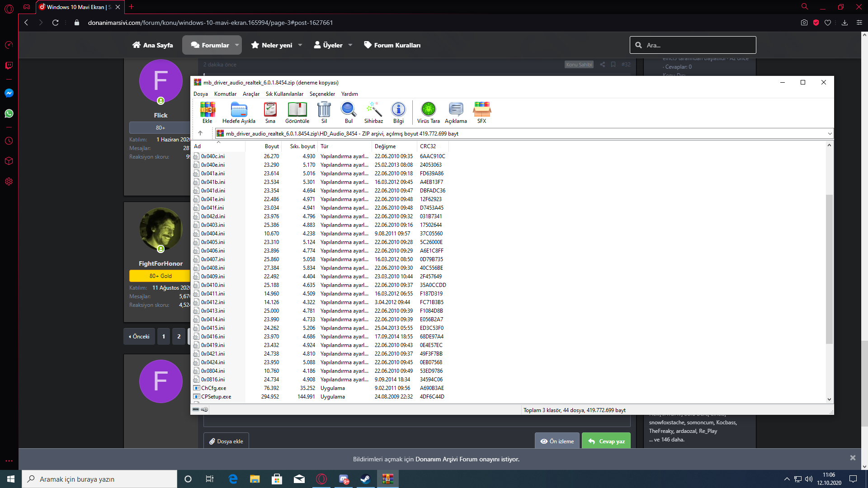Open the Dosya menu
Screen dimensions: 868x488
point(201,94)
